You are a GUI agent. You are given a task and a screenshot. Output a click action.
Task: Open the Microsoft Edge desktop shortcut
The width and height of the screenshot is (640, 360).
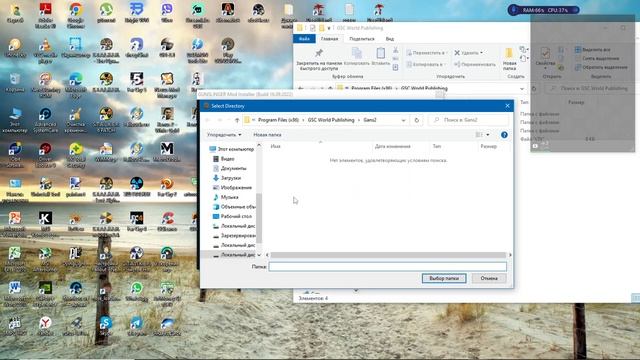point(76,85)
